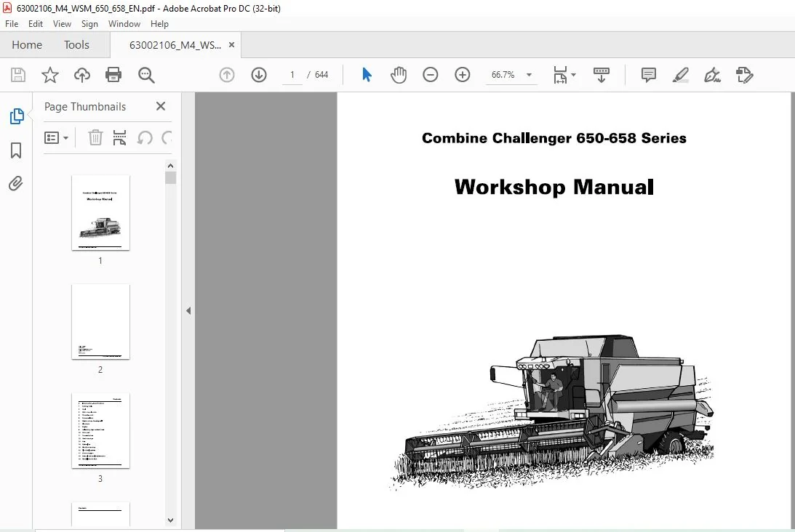795x532 pixels.
Task: Open the Window menu
Action: [x=124, y=24]
